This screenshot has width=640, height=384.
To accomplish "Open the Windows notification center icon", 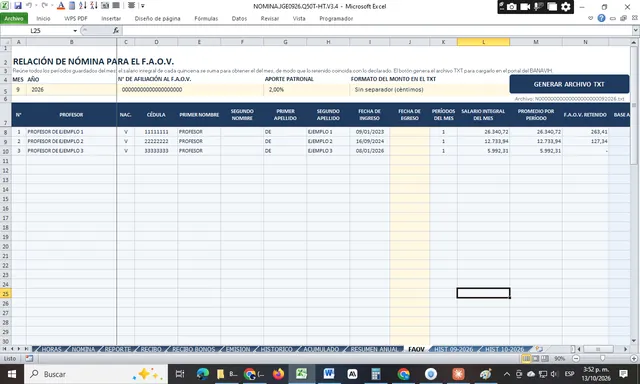I will click(623, 374).
